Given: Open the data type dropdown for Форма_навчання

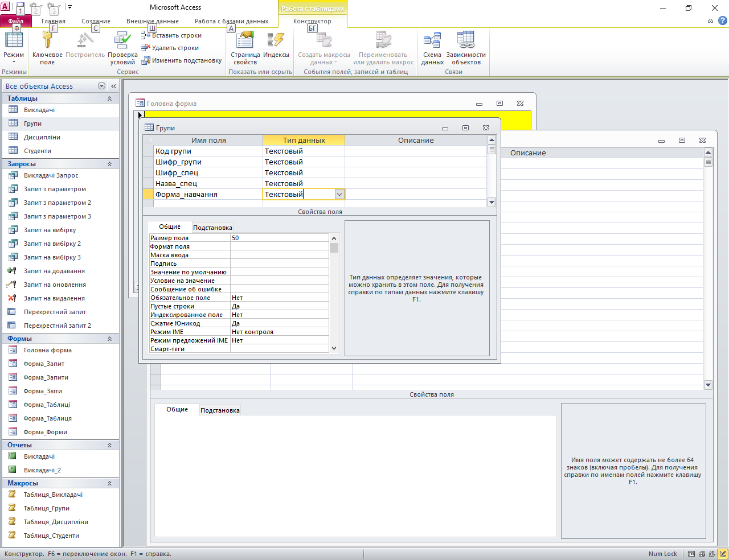Looking at the screenshot, I should coord(339,195).
